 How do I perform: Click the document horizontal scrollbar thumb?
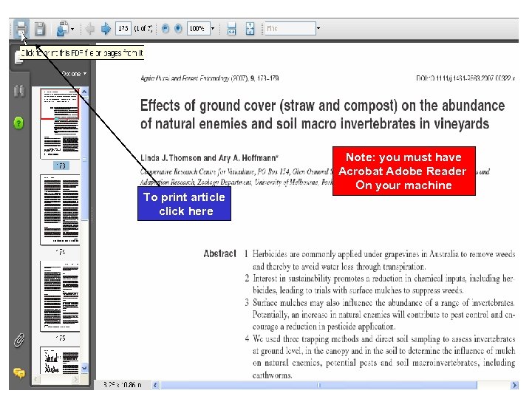[318, 385]
